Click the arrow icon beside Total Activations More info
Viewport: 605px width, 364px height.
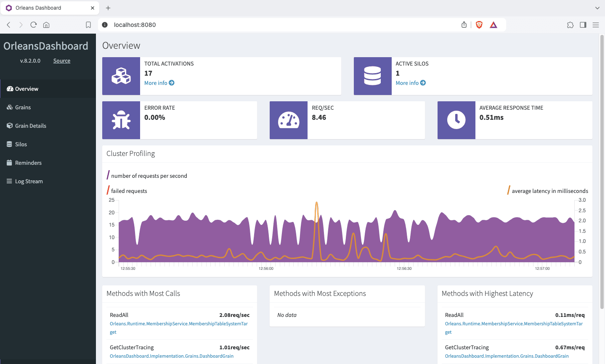(172, 83)
